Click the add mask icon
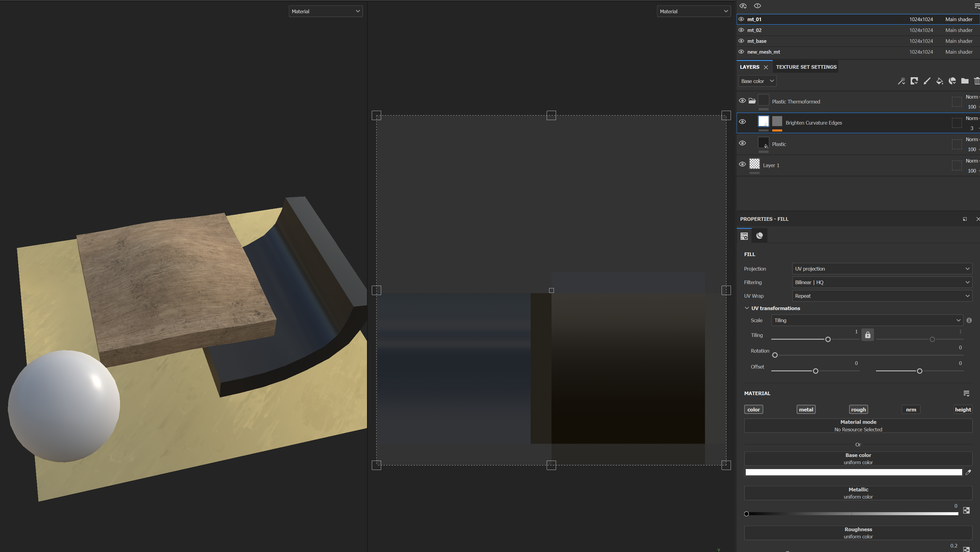This screenshot has width=980, height=552. coord(914,81)
